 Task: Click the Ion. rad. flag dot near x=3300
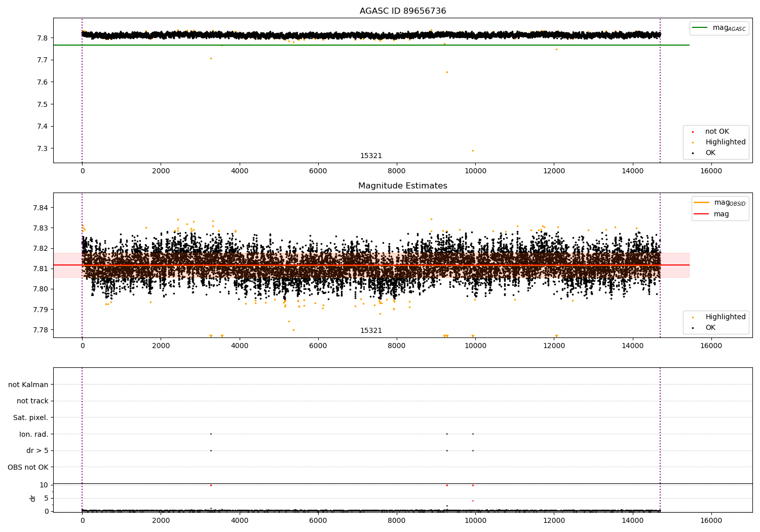pyautogui.click(x=211, y=434)
